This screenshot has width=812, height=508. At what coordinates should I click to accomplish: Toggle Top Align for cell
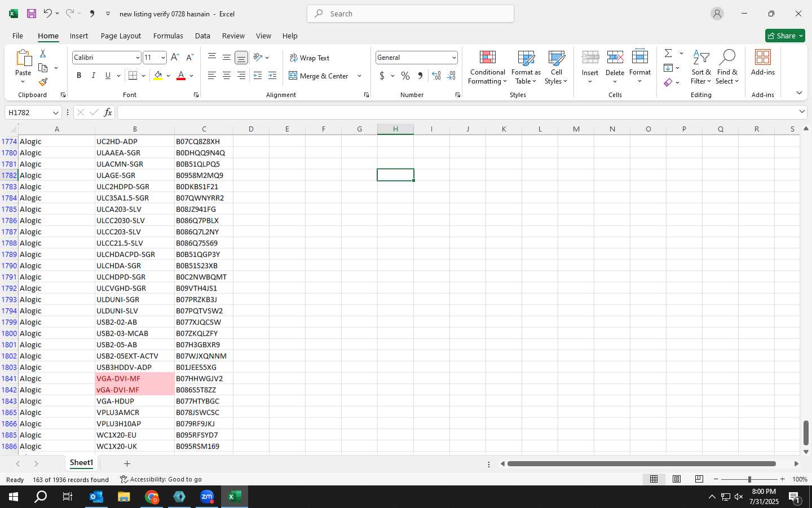(212, 58)
